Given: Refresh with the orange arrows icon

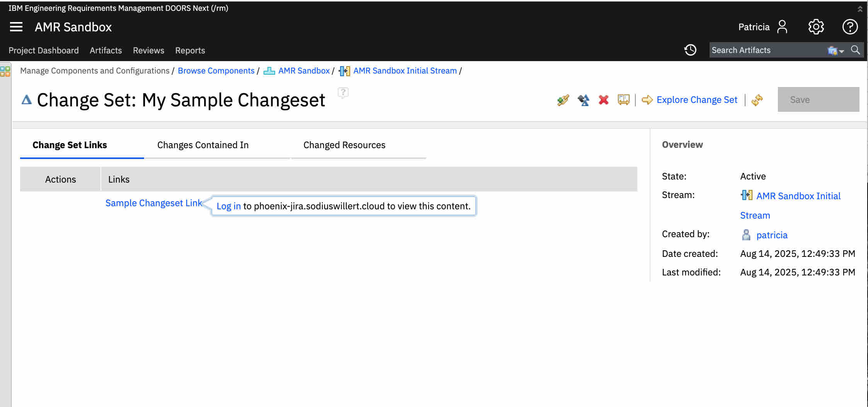Looking at the screenshot, I should pos(757,100).
